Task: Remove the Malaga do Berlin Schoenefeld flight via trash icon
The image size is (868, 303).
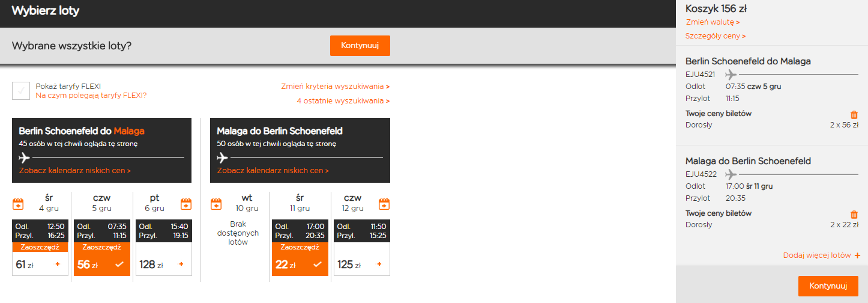Action: 854,214
